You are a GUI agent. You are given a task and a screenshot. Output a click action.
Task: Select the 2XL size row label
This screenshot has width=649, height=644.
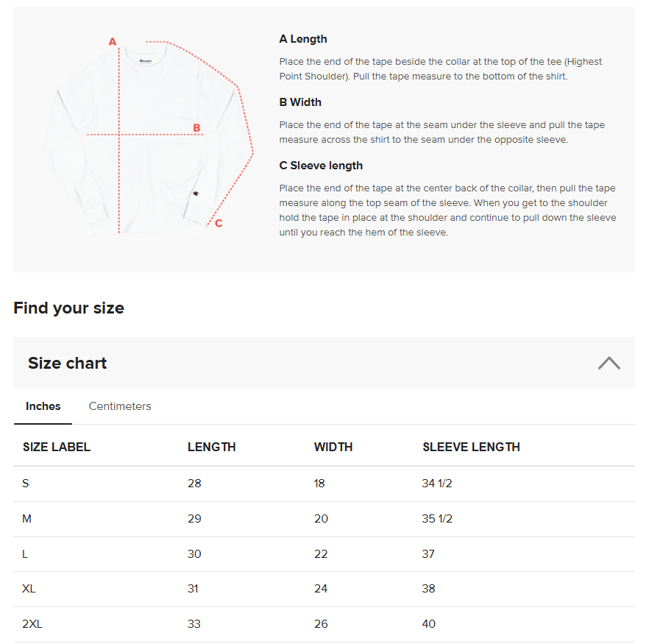(x=32, y=624)
